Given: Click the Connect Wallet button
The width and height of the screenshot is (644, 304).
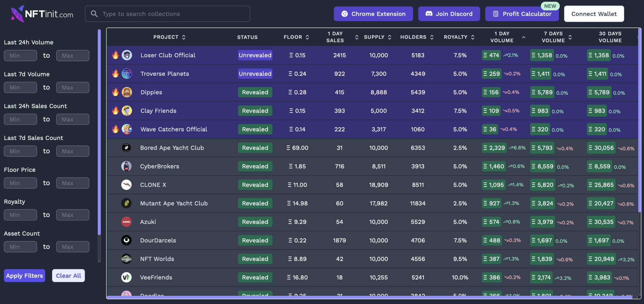Looking at the screenshot, I should (x=594, y=14).
